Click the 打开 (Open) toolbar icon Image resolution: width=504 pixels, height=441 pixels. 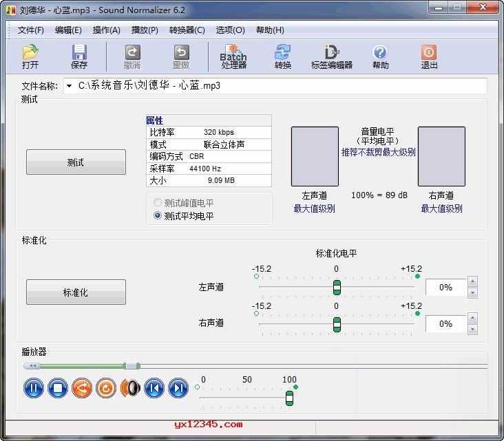[x=30, y=56]
